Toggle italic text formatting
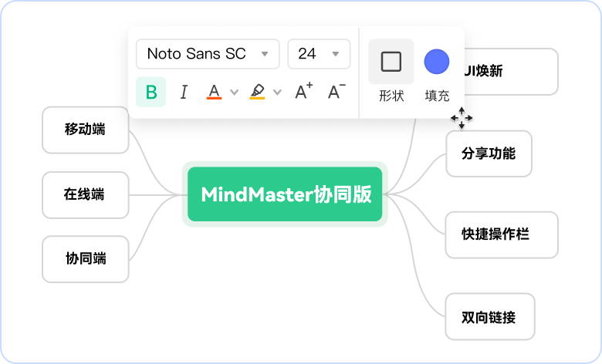Viewport: 602px width, 364px height. pyautogui.click(x=184, y=92)
